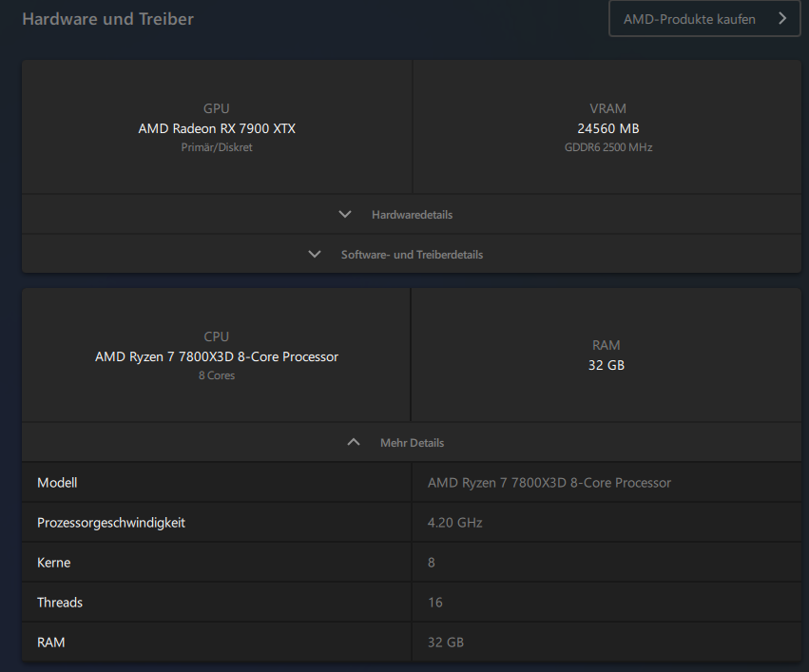The image size is (809, 672).
Task: Click the GDDR6 2500 MHz subtitle
Action: (607, 147)
